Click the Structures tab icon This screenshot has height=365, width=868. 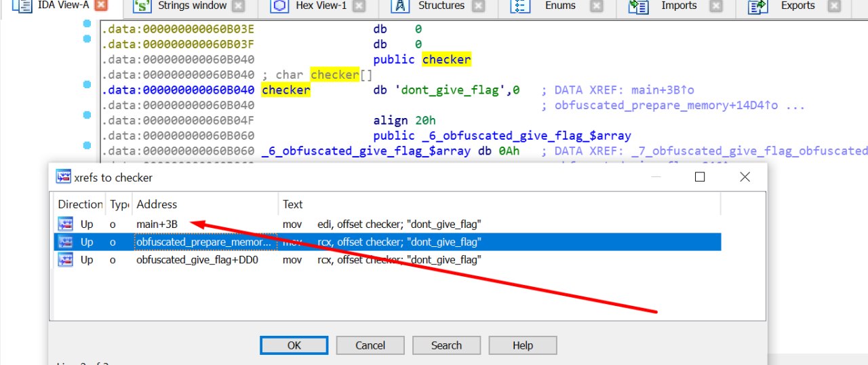pos(399,6)
